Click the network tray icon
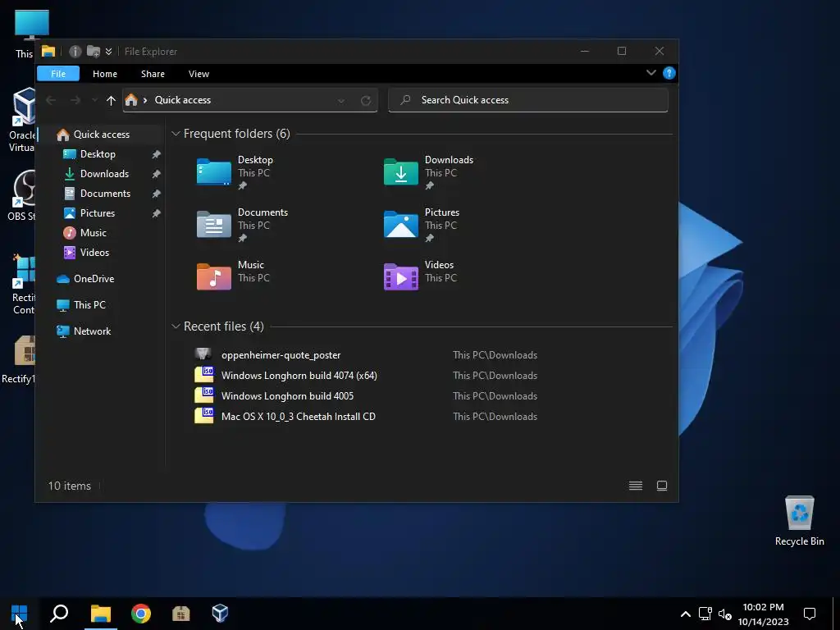This screenshot has height=630, width=840. click(x=705, y=614)
